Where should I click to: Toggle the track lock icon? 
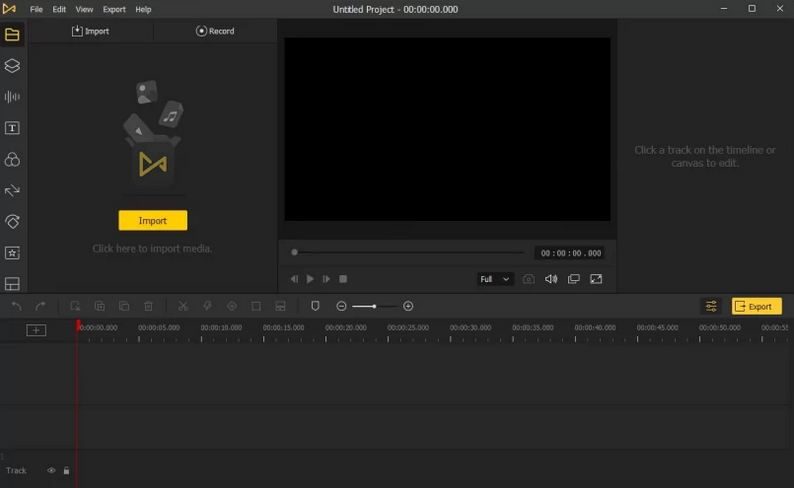pos(66,470)
